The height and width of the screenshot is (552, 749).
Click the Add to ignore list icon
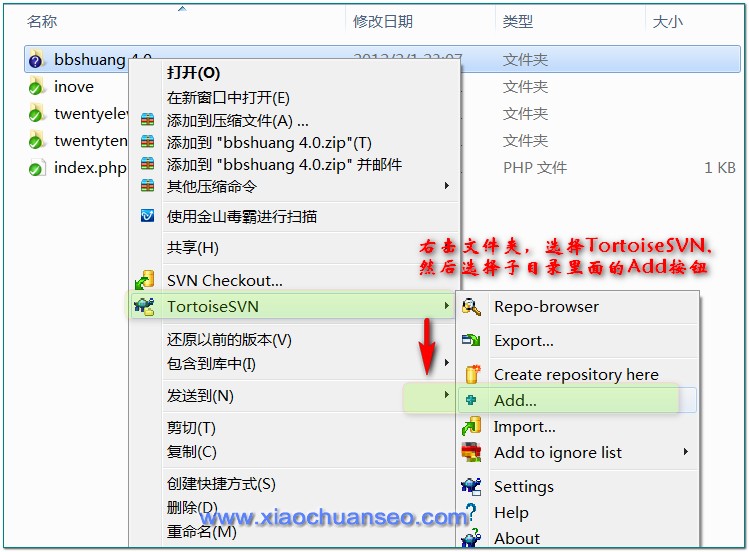[x=471, y=452]
